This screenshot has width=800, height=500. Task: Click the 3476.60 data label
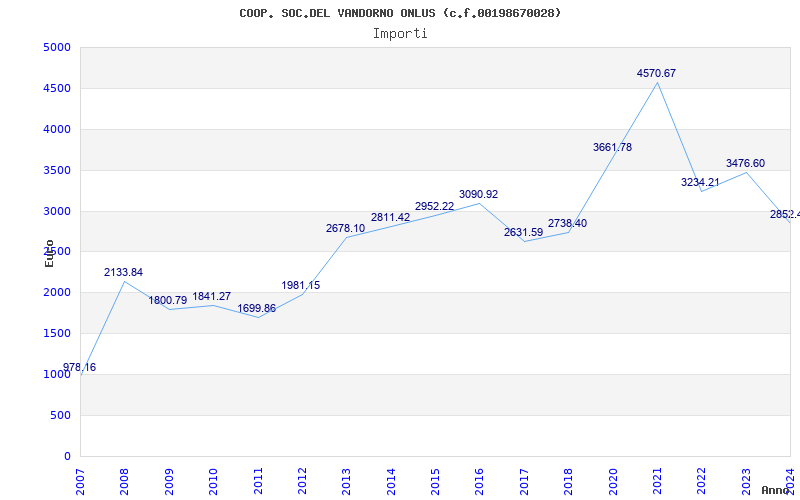(745, 163)
